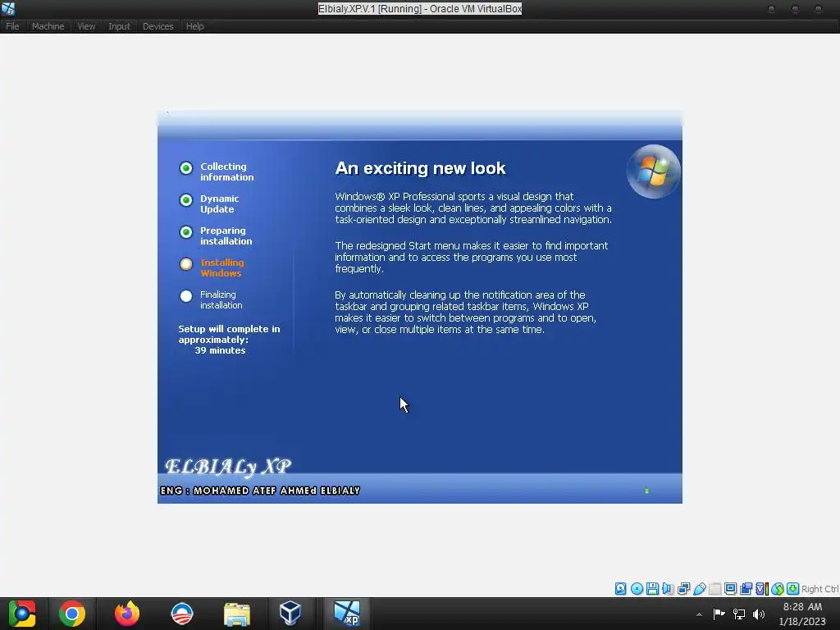840x630 pixels.
Task: Click the VirtualBox window title text
Action: (420, 8)
